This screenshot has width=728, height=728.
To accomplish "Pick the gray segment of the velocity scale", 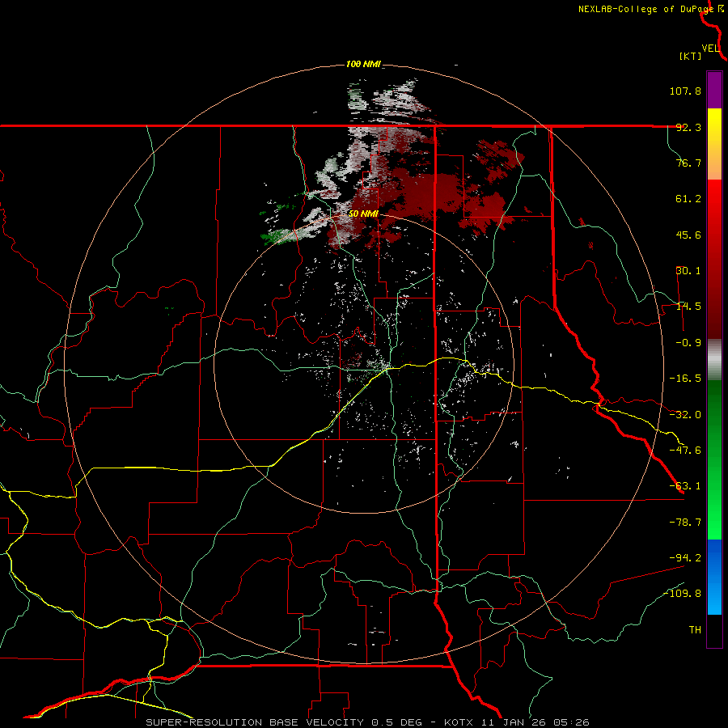I will click(x=714, y=358).
